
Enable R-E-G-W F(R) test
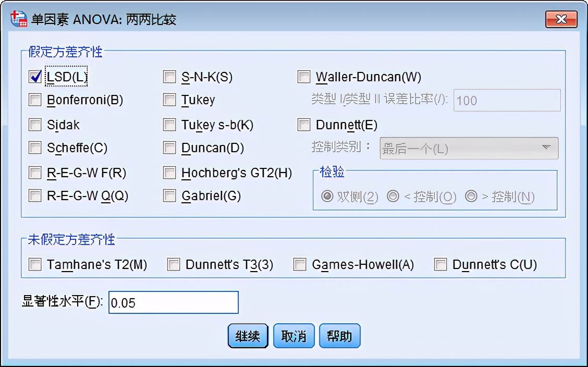[35, 173]
